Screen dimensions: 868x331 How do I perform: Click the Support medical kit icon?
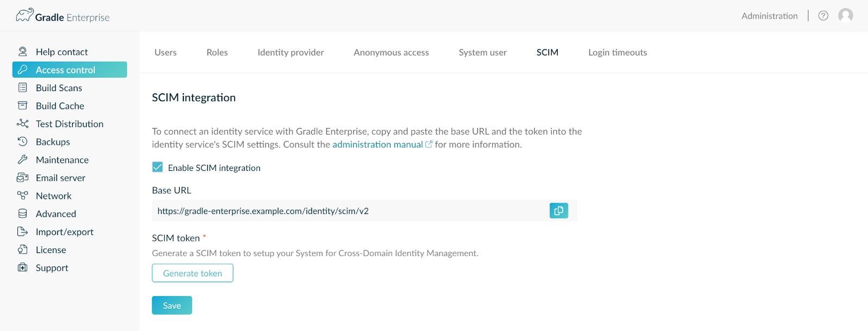23,268
